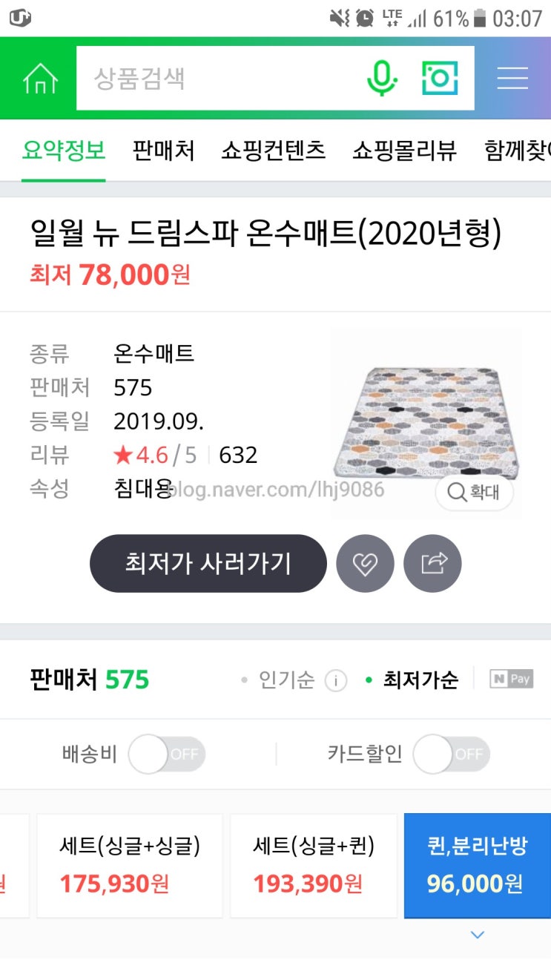Open the camera image search icon
551x980 pixels.
click(440, 78)
